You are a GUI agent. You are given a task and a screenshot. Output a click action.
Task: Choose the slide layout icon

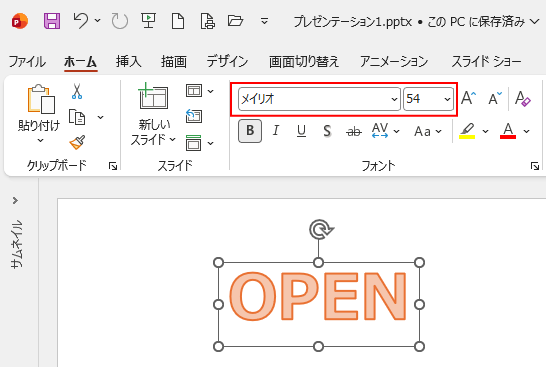[x=194, y=91]
